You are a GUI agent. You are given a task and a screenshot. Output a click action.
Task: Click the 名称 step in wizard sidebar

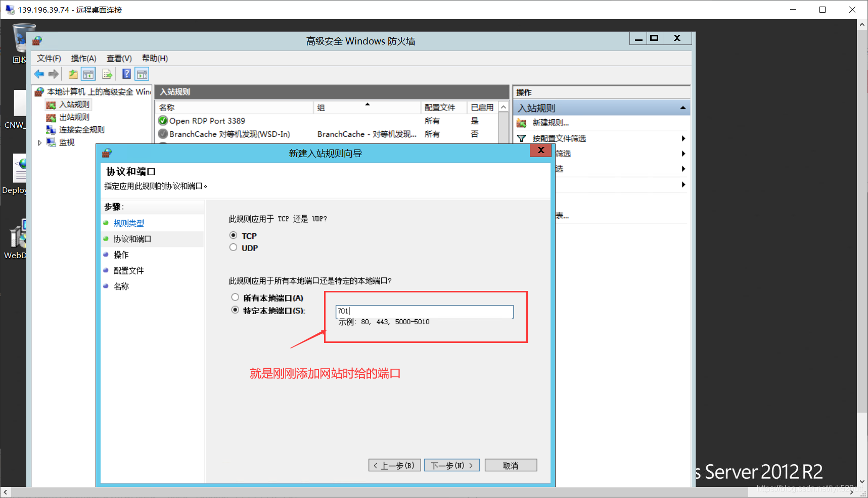click(x=121, y=286)
